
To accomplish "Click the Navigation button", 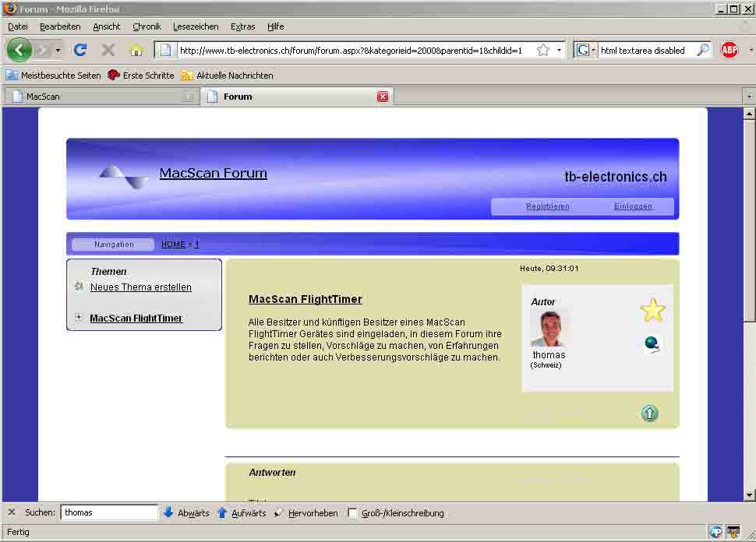I will tap(114, 245).
